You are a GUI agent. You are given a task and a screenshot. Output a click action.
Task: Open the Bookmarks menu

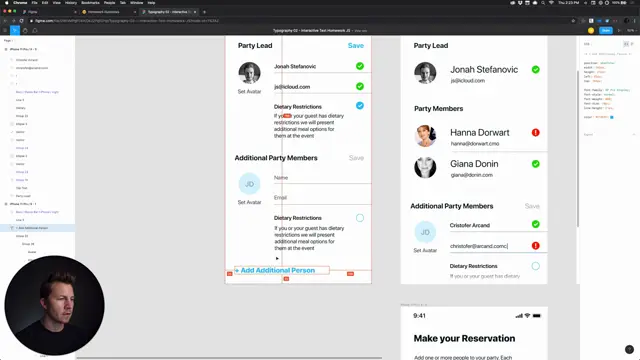[x=90, y=2]
